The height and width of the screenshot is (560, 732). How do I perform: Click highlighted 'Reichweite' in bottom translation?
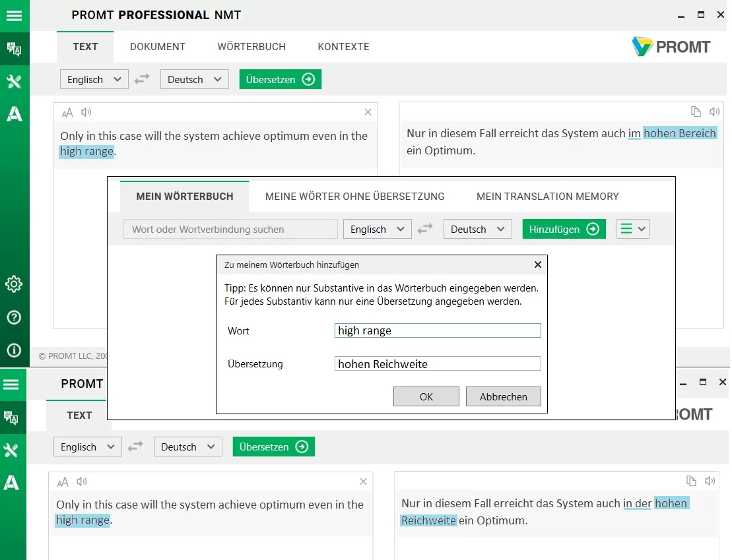coord(428,520)
